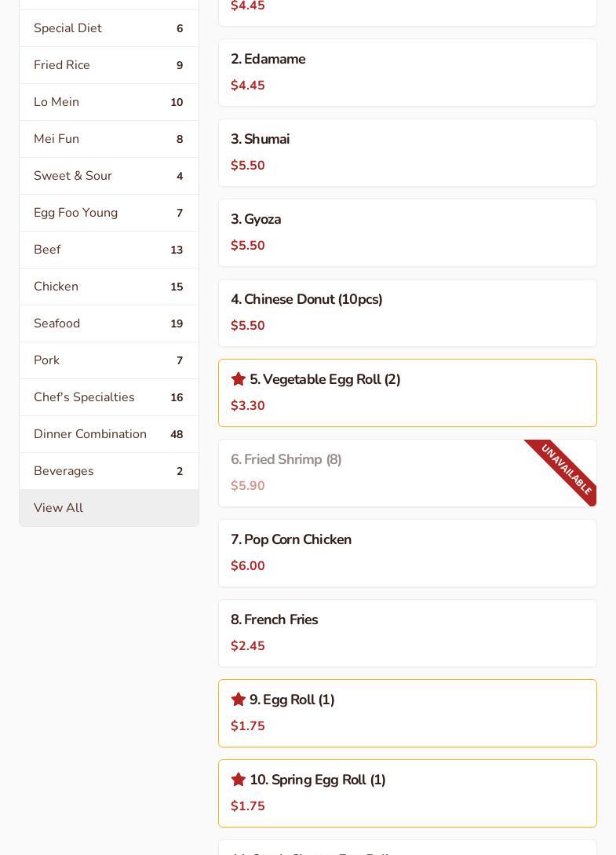616x855 pixels.
Task: Choose the Shumai menu item
Action: point(407,152)
